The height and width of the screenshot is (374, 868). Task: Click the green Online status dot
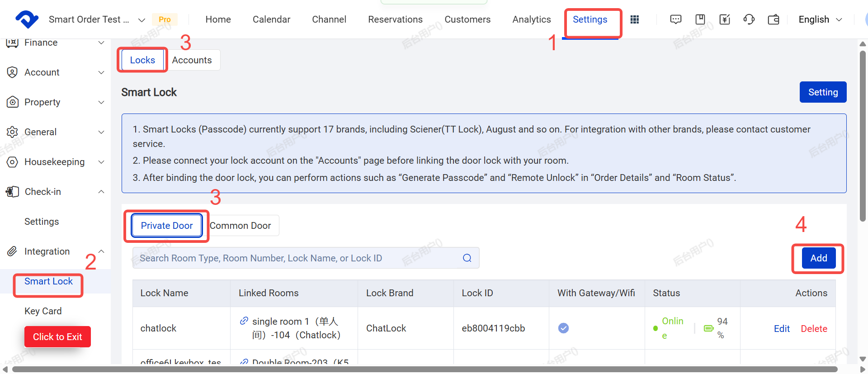656,328
